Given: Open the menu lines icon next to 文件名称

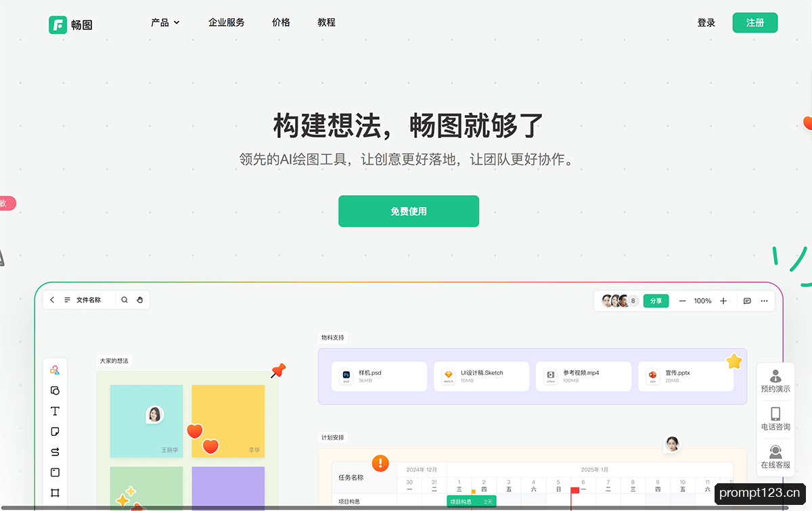Looking at the screenshot, I should tap(67, 300).
